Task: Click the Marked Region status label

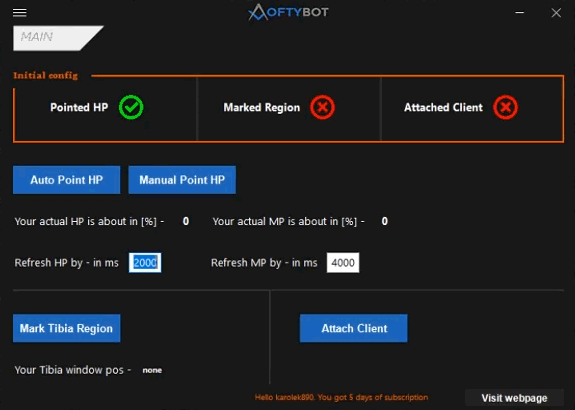Action: click(262, 107)
